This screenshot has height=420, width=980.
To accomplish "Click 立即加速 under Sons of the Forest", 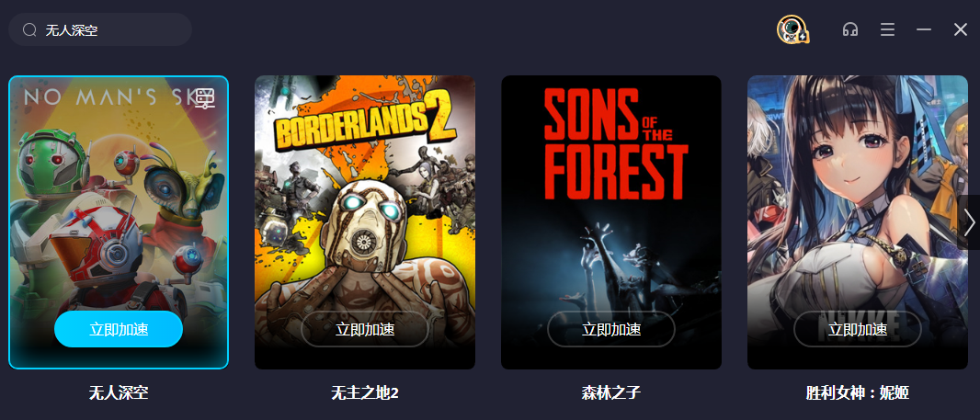I will click(x=611, y=329).
